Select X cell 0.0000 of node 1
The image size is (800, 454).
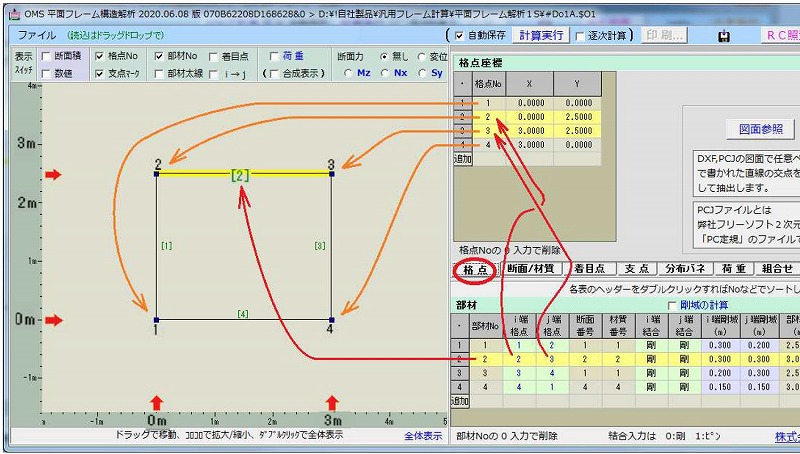(x=530, y=103)
